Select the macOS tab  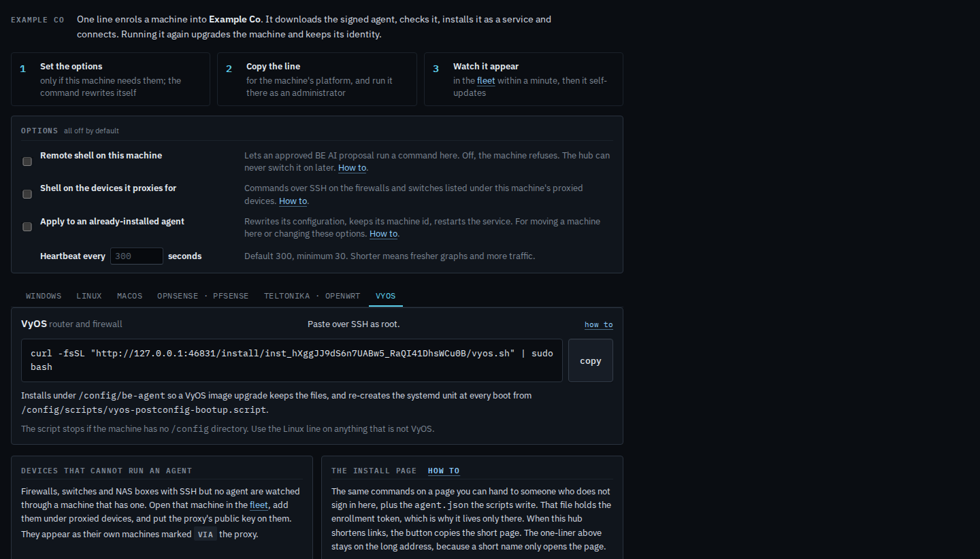click(x=130, y=296)
